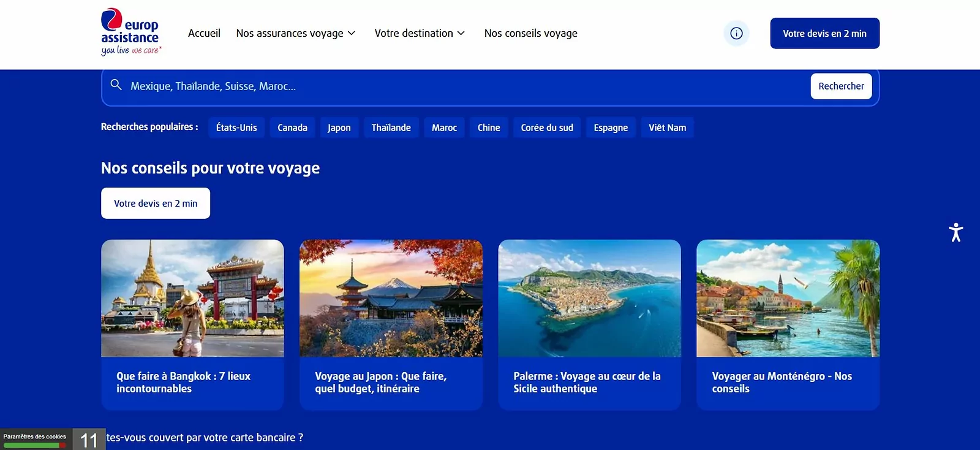Select the Espagne popular search
Screen dimensions: 980x450
click(611, 128)
